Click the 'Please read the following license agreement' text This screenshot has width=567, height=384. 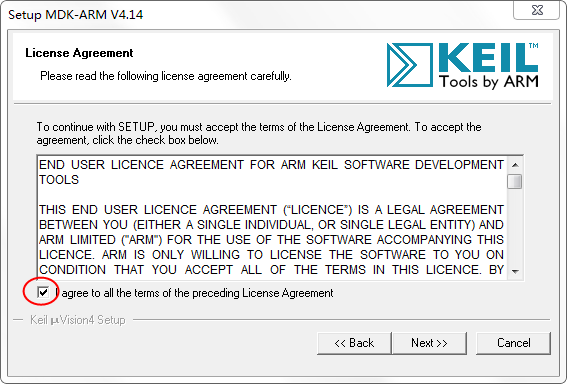(166, 76)
